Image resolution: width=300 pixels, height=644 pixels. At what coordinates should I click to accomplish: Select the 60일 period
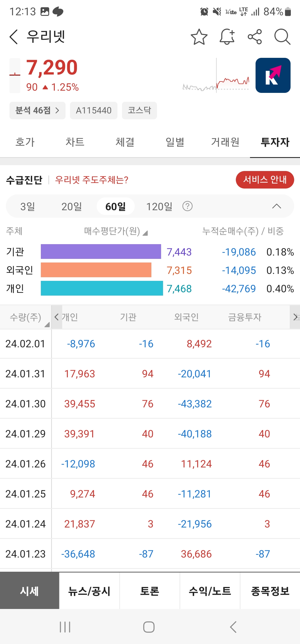click(x=116, y=206)
